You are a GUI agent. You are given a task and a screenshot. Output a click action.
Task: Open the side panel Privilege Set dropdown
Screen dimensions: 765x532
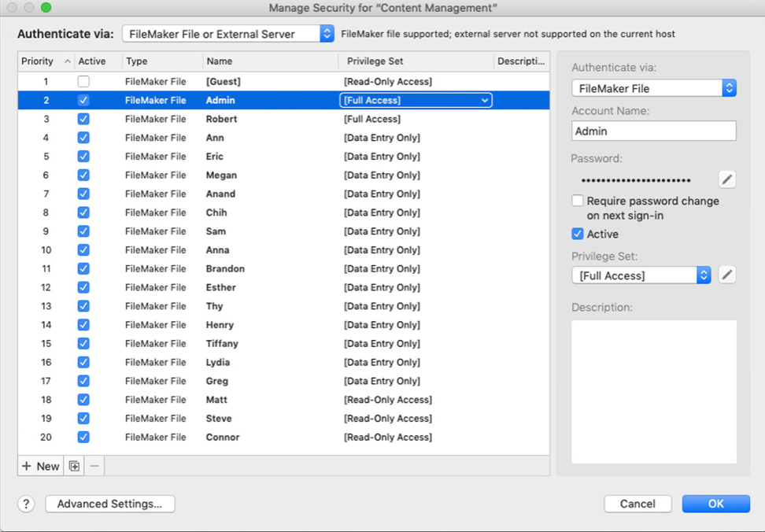(641, 275)
